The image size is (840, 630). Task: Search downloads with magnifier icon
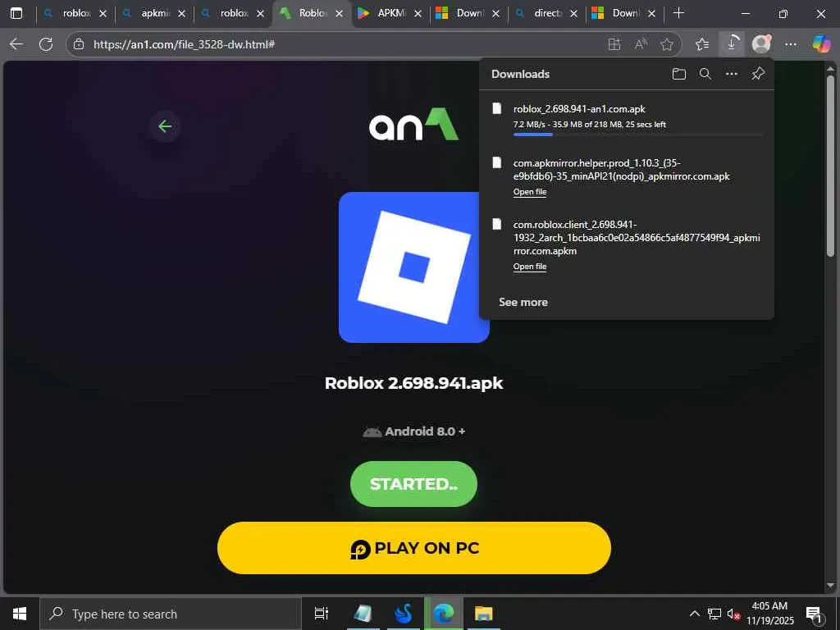click(705, 74)
